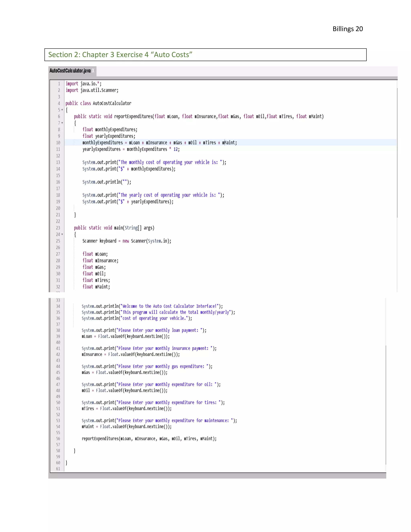
Task: Click line number 23 in the gutter
Action: (x=58, y=228)
